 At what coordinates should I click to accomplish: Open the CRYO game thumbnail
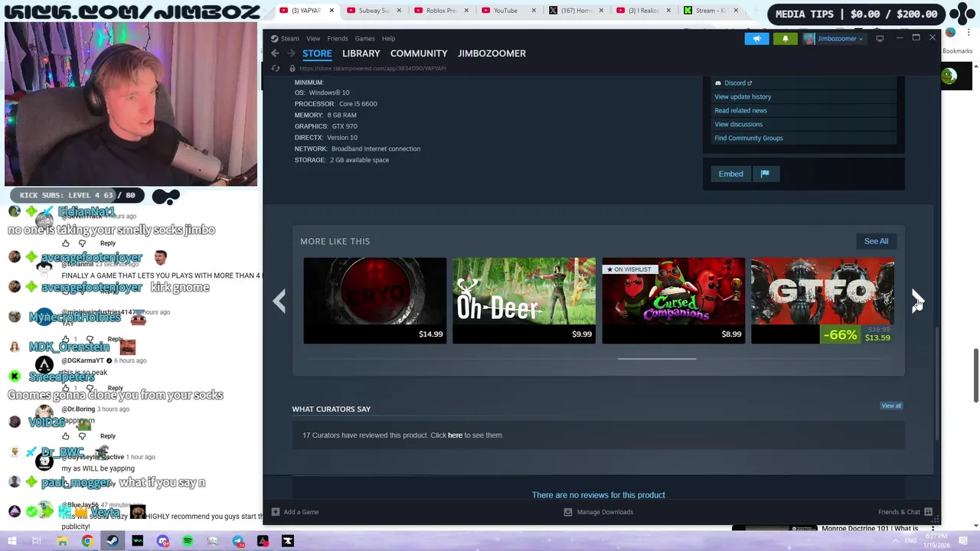pos(374,301)
